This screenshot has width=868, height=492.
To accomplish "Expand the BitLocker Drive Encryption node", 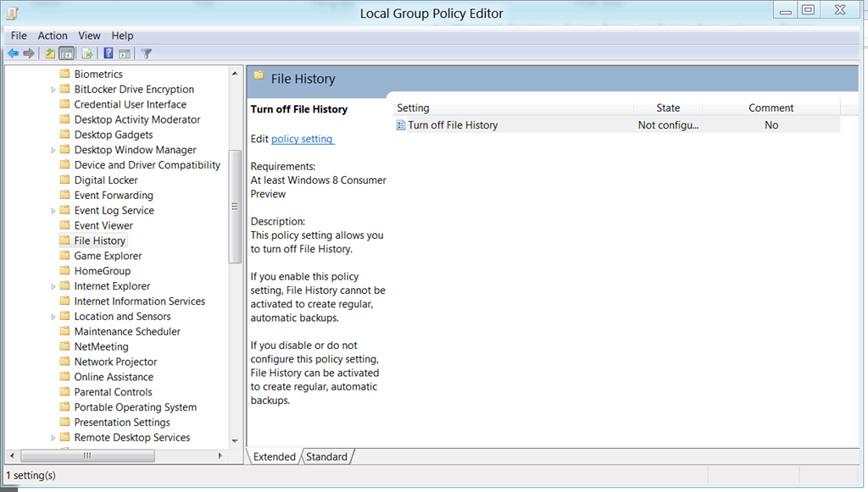I will coord(53,90).
